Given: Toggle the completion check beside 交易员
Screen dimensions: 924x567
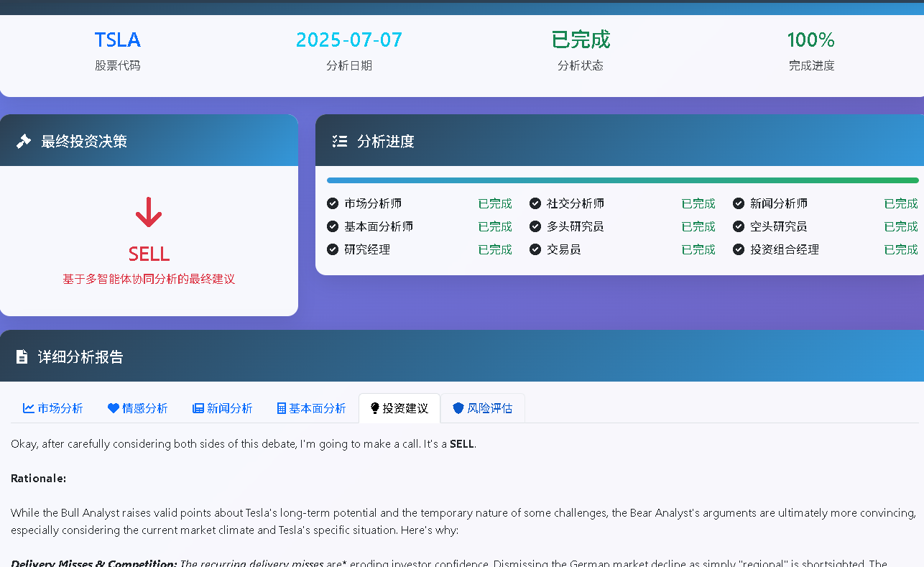Looking at the screenshot, I should tap(535, 249).
